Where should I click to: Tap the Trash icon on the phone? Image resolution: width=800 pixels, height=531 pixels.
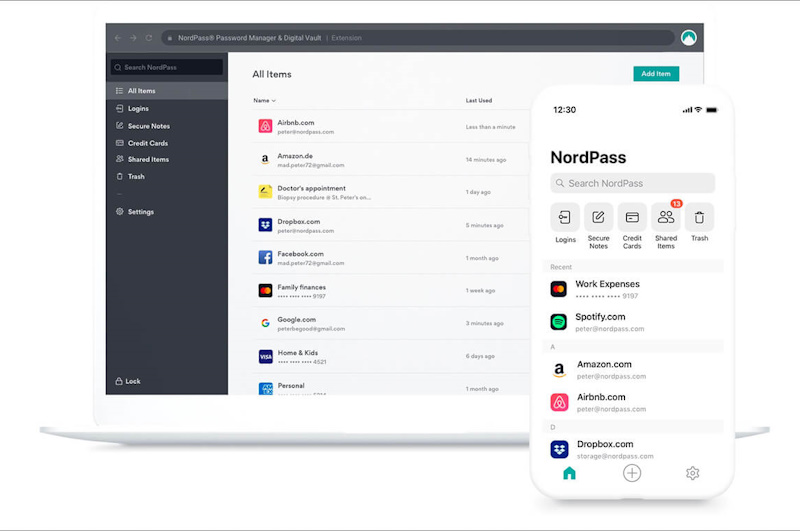pyautogui.click(x=699, y=217)
